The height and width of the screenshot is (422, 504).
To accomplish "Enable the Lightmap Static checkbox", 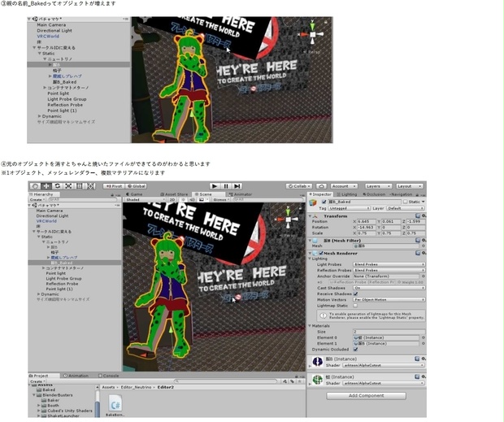I will tap(355, 306).
